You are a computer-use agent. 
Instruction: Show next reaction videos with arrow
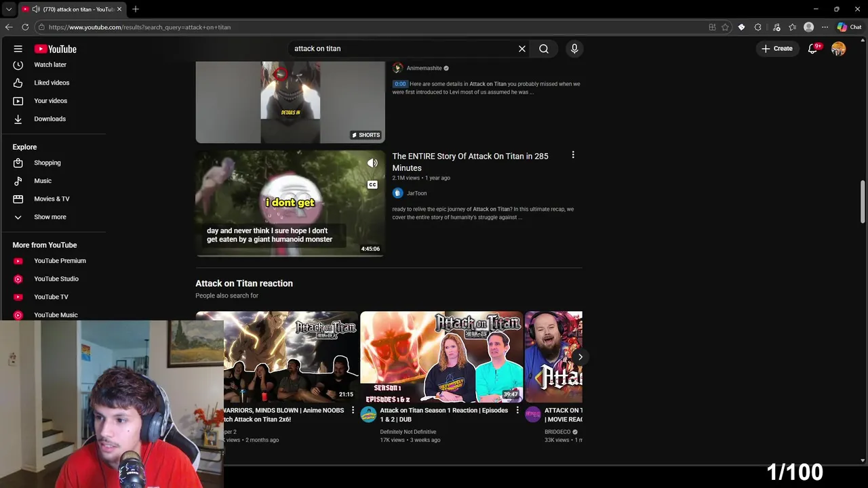coord(580,357)
